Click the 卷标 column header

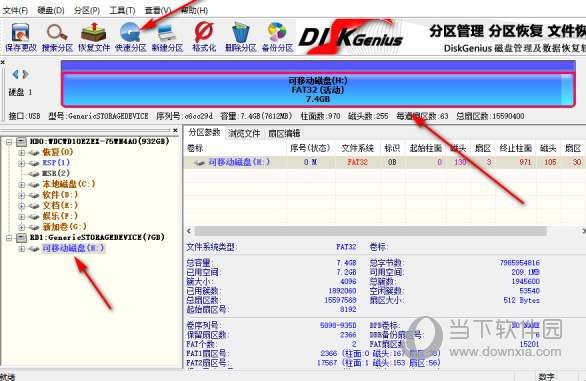235,148
